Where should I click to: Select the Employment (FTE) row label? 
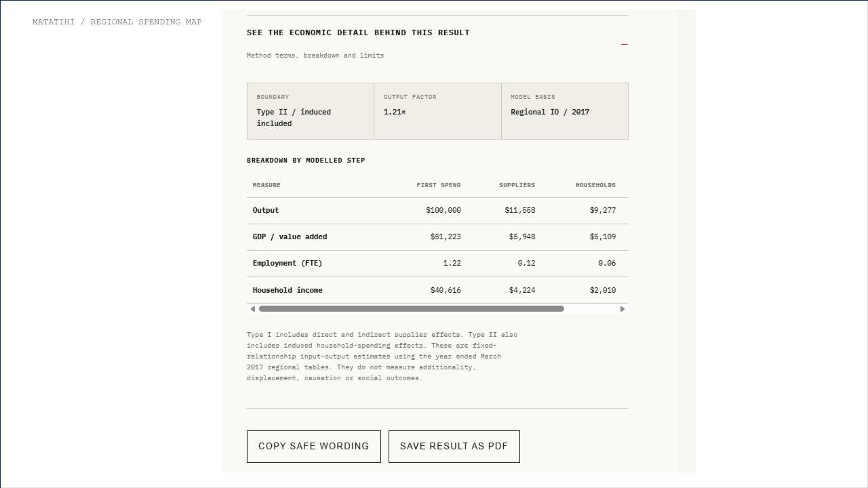(x=288, y=264)
